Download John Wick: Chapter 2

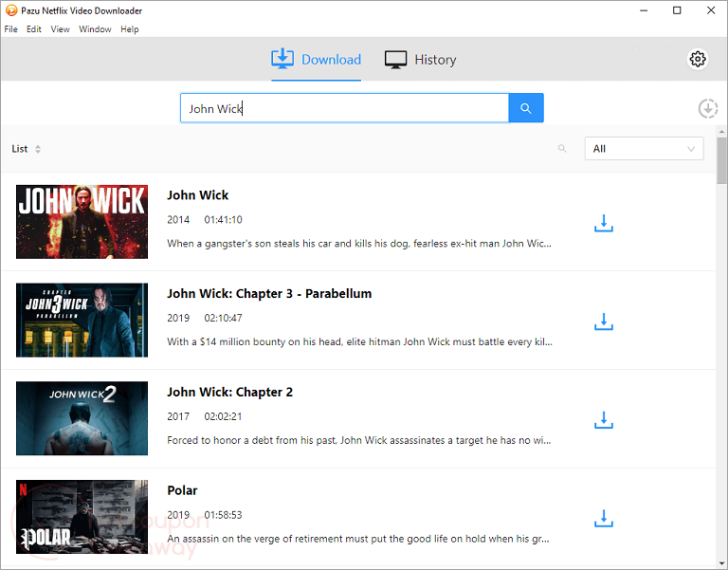[x=604, y=420]
